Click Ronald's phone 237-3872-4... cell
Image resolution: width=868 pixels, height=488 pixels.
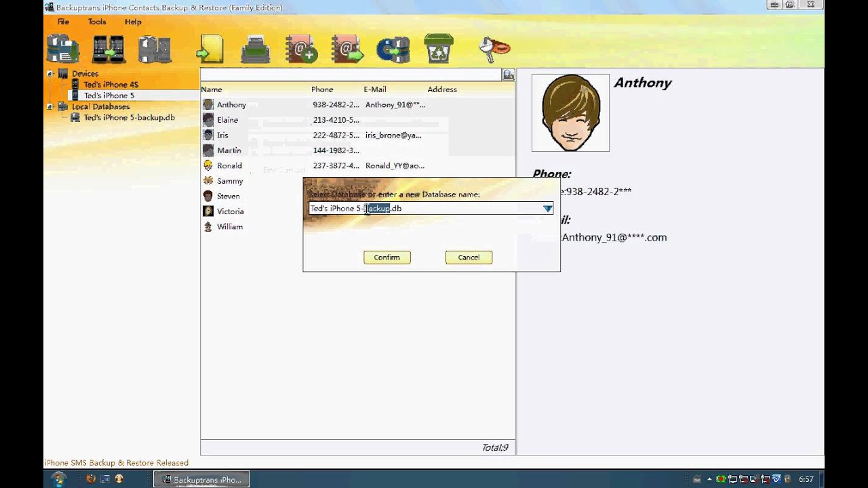[336, 166]
